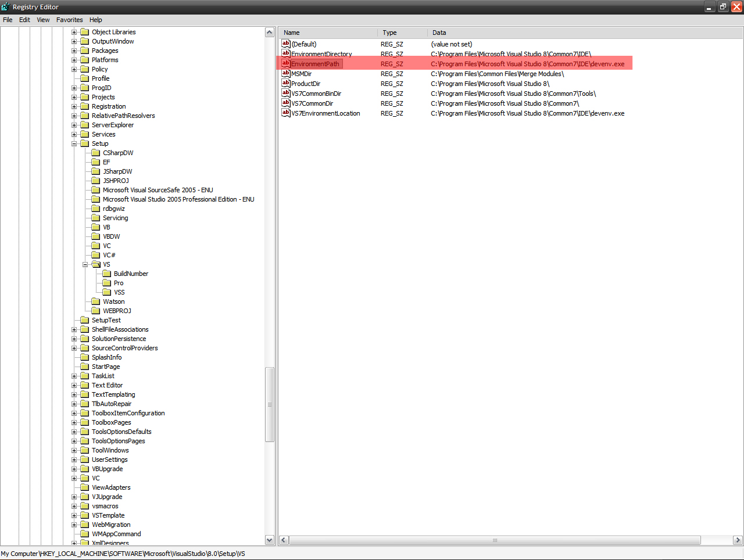This screenshot has width=744, height=560.
Task: Click the (value not set) data cell
Action: (x=452, y=44)
